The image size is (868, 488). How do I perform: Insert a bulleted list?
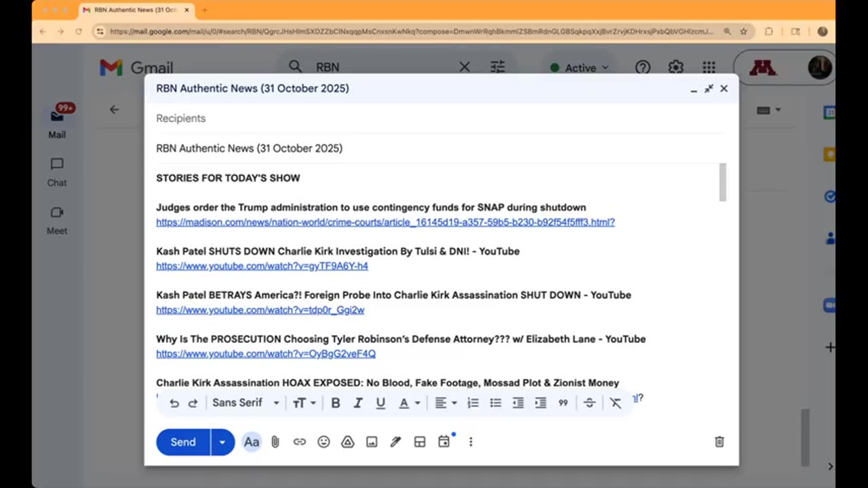(x=496, y=403)
